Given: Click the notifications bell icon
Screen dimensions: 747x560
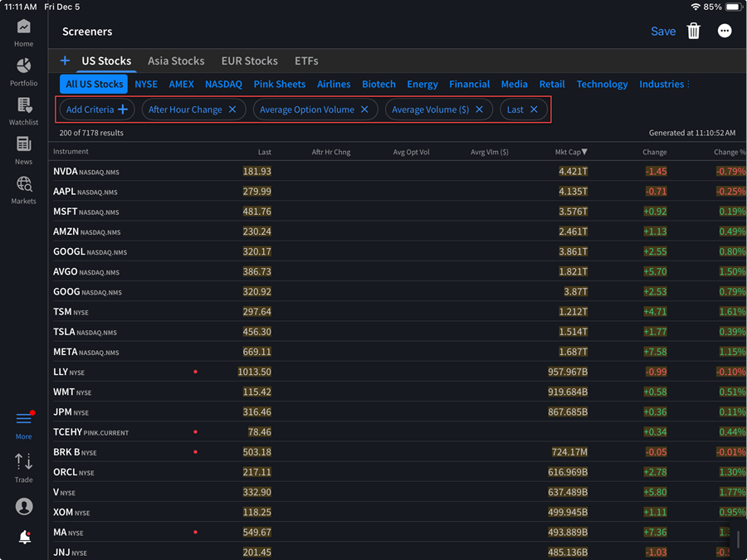Looking at the screenshot, I should coord(24,538).
